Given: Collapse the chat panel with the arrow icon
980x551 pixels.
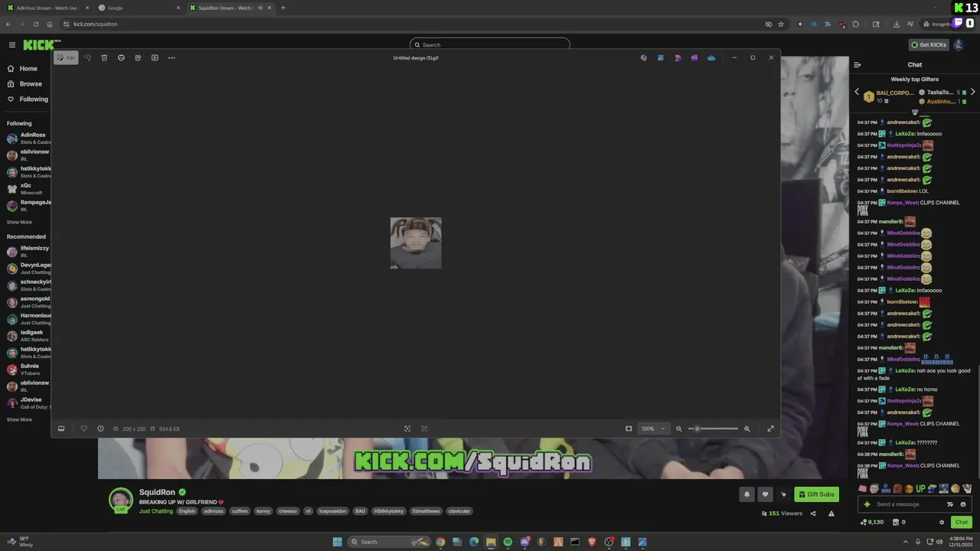Looking at the screenshot, I should click(857, 65).
